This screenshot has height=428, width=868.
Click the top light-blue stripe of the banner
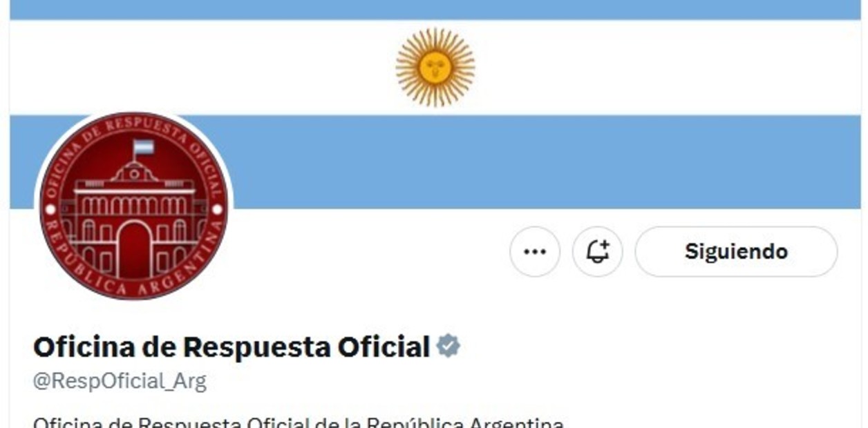point(435,10)
